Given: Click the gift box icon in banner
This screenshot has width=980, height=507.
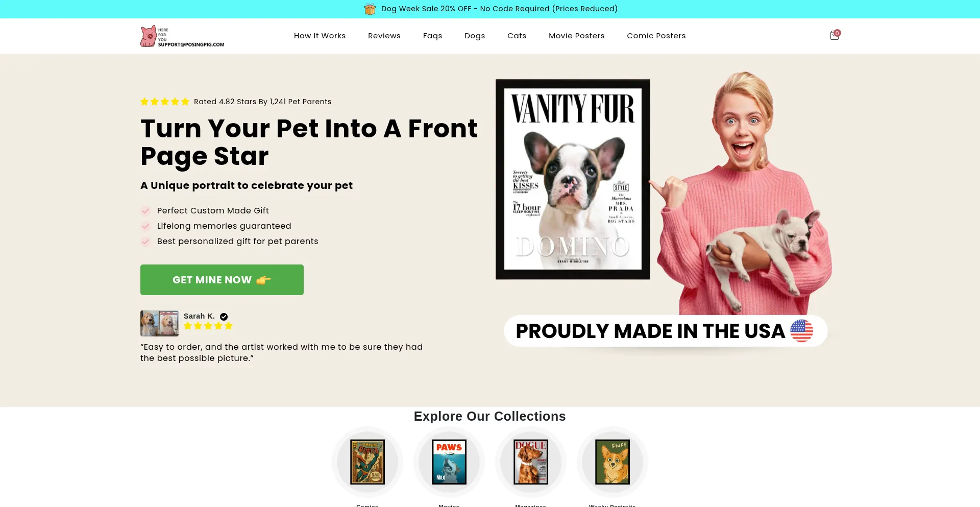Looking at the screenshot, I should coord(370,9).
